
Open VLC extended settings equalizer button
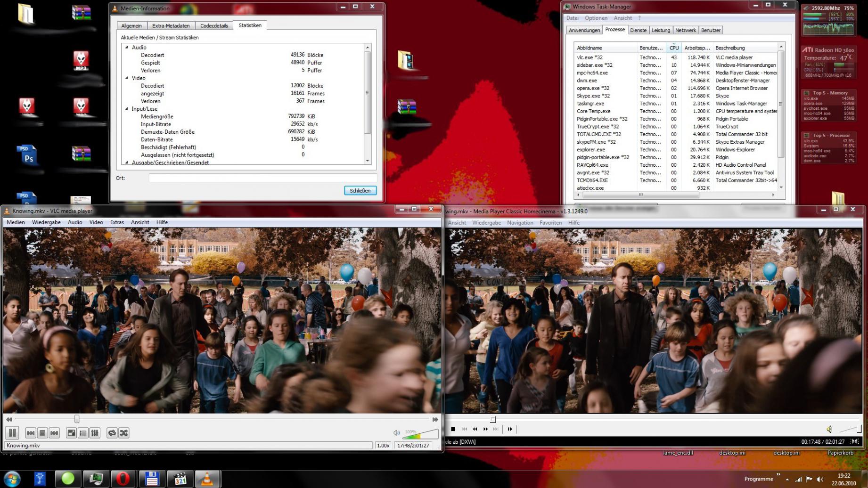coord(95,433)
